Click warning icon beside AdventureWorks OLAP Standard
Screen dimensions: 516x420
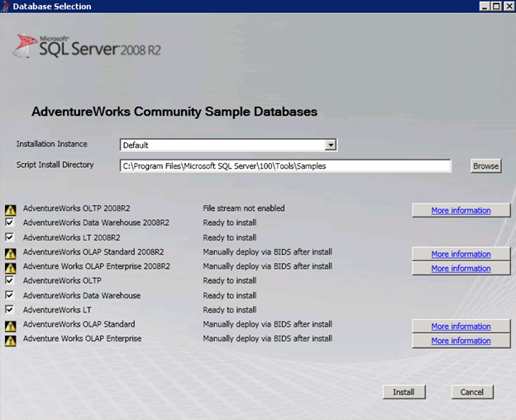click(x=10, y=326)
